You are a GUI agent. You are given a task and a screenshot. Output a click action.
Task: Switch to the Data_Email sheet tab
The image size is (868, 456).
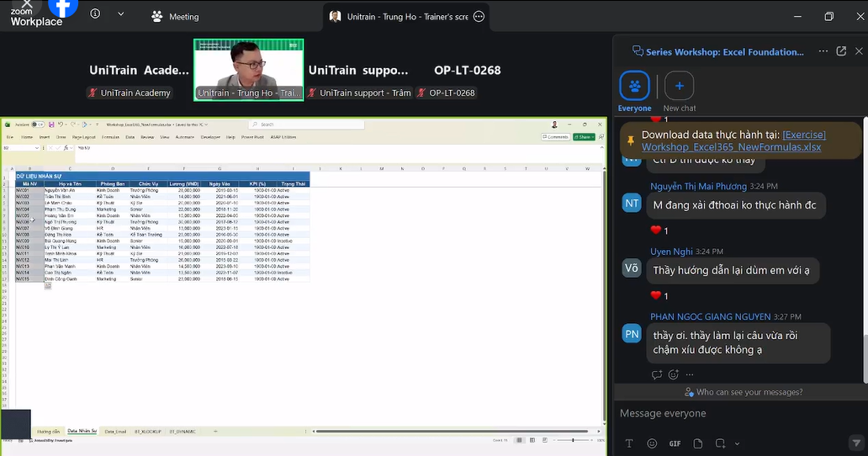coord(115,431)
